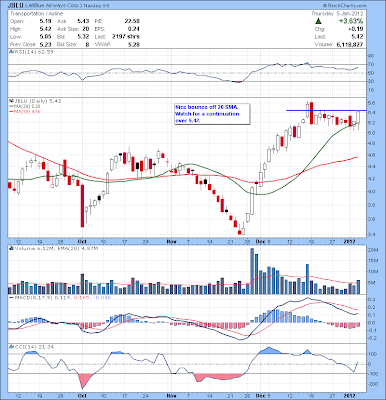This screenshot has height=400, width=386.
Task: Open the StockCharts.com copyright link
Action: (x=345, y=6)
